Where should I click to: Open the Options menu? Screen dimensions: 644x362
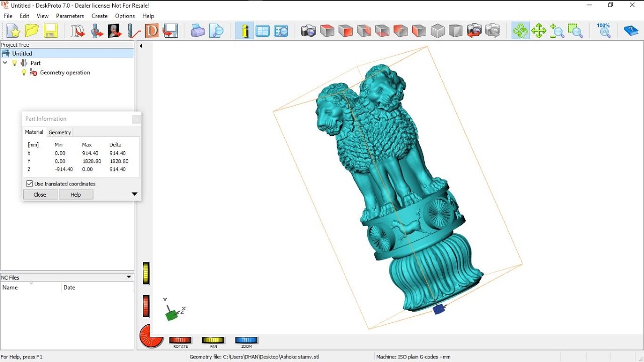pyautogui.click(x=125, y=16)
